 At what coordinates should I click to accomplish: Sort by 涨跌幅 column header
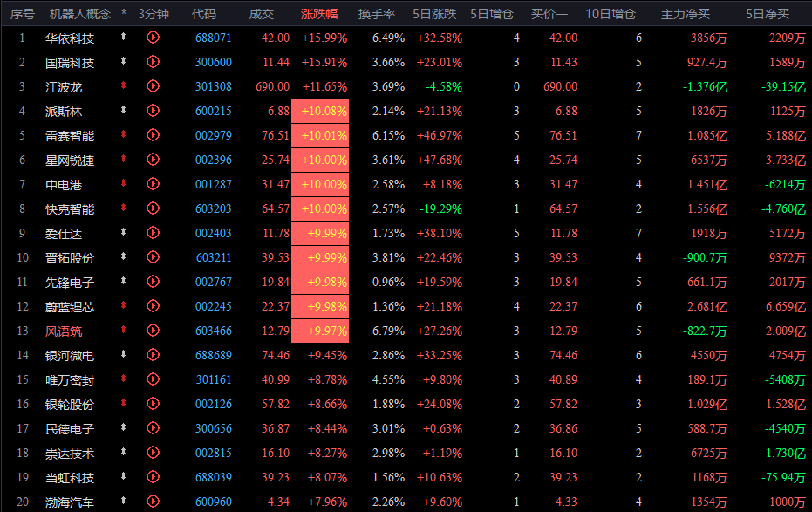319,14
